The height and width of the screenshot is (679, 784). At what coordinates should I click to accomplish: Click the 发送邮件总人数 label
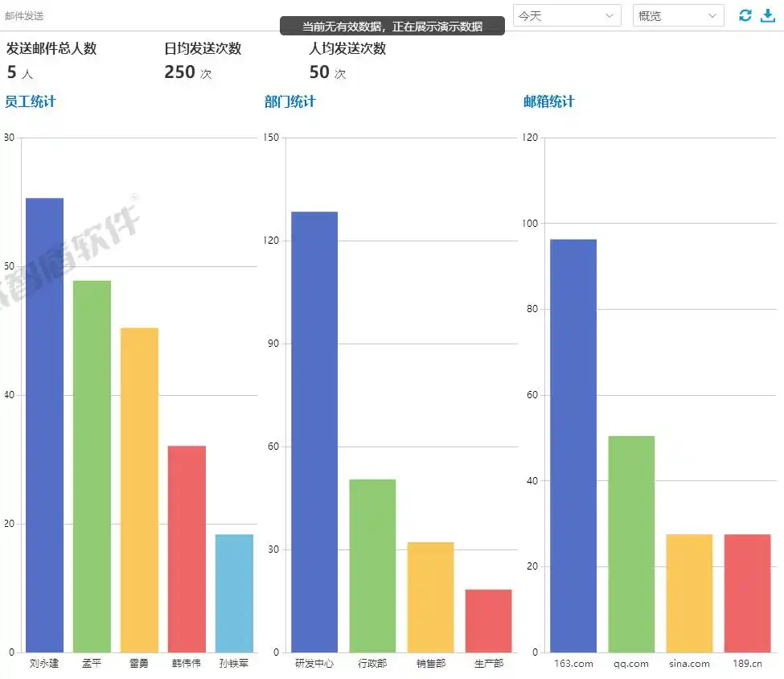(x=51, y=48)
